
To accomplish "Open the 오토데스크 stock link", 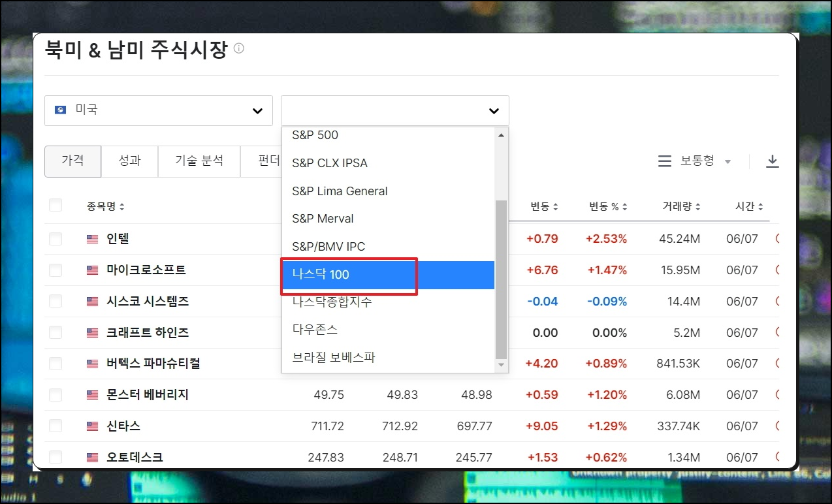I will point(135,458).
